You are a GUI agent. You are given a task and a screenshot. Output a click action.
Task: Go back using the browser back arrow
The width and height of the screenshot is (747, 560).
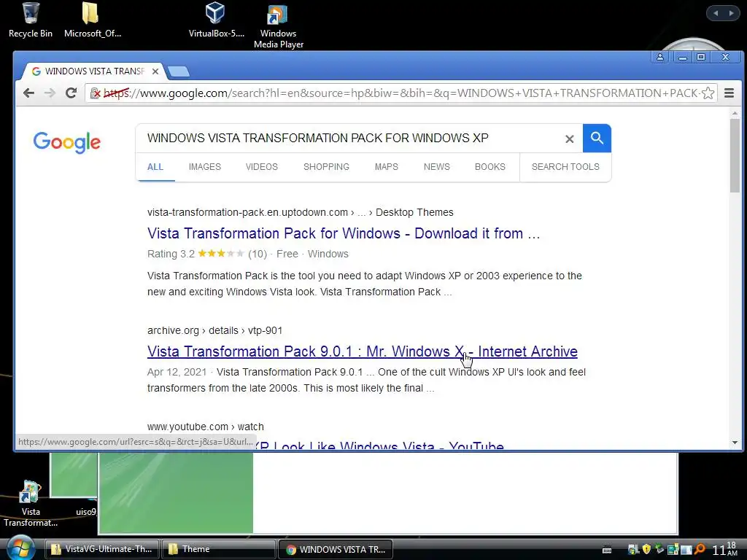tap(28, 93)
